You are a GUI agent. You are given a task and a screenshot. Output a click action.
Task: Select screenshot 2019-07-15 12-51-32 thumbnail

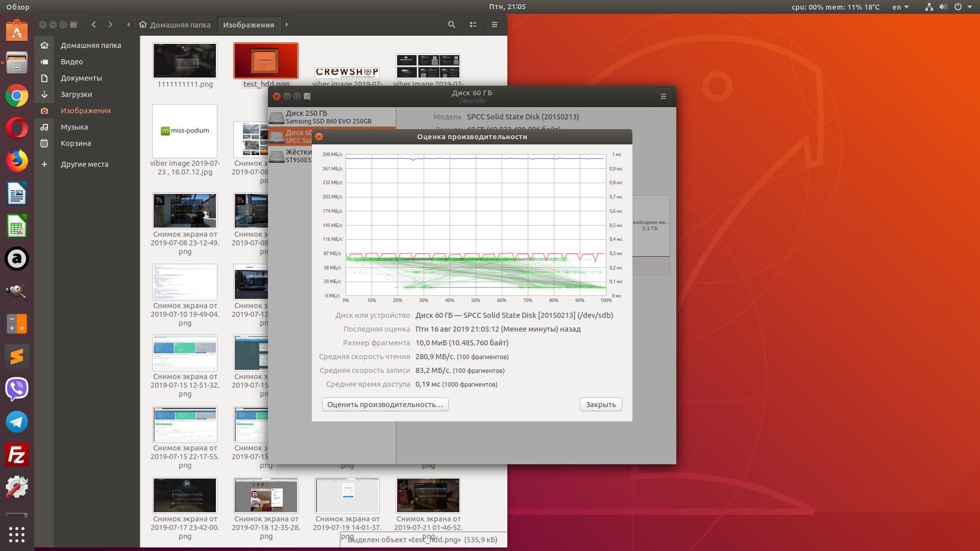tap(185, 353)
